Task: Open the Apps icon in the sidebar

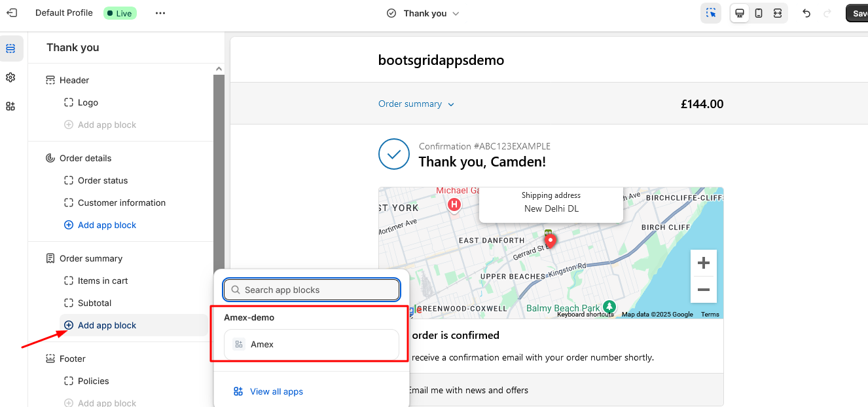Action: pyautogui.click(x=10, y=106)
